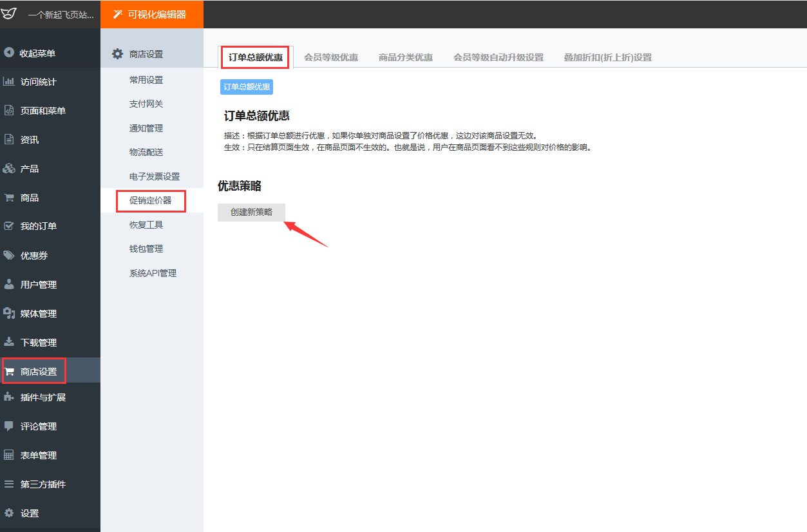This screenshot has height=532, width=807.
Task: Click the wand icon for visual editor
Action: pos(117,14)
